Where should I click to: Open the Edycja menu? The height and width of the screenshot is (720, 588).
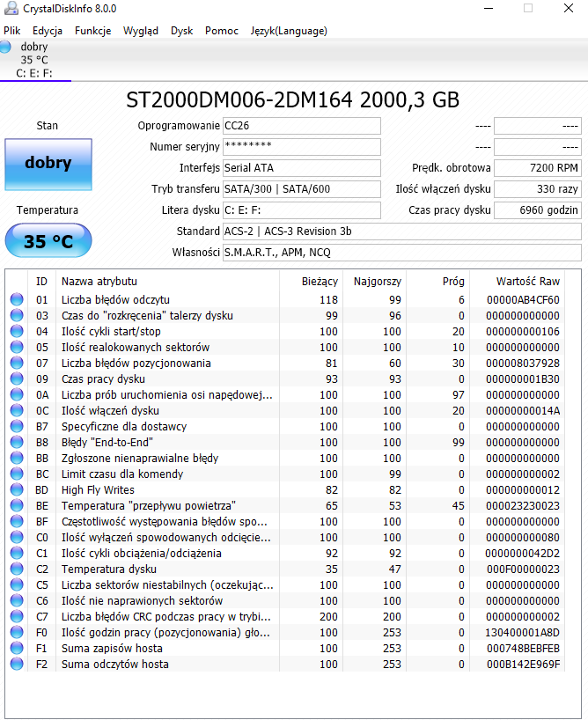coord(48,31)
